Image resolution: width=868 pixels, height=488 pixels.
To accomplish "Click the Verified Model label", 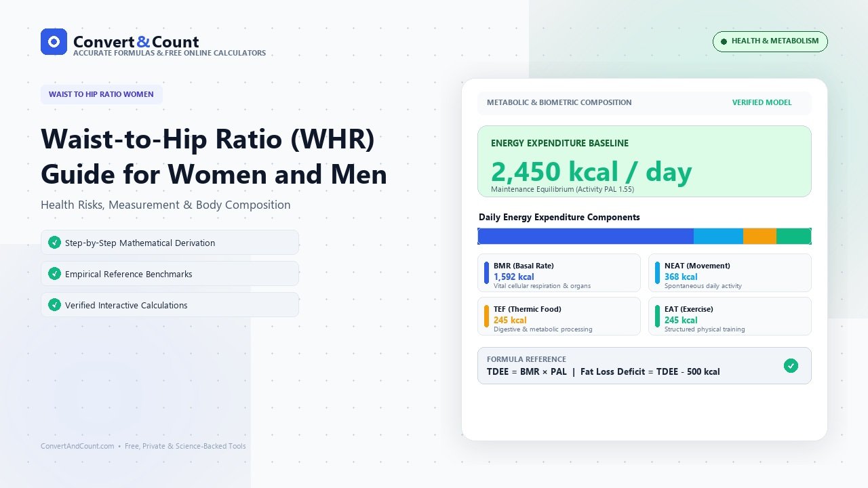I will [762, 102].
